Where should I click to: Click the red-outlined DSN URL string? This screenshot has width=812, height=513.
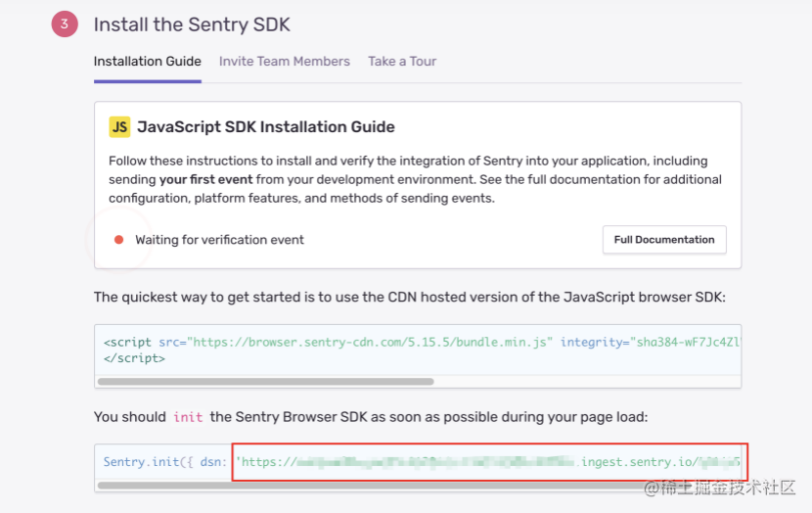496,461
